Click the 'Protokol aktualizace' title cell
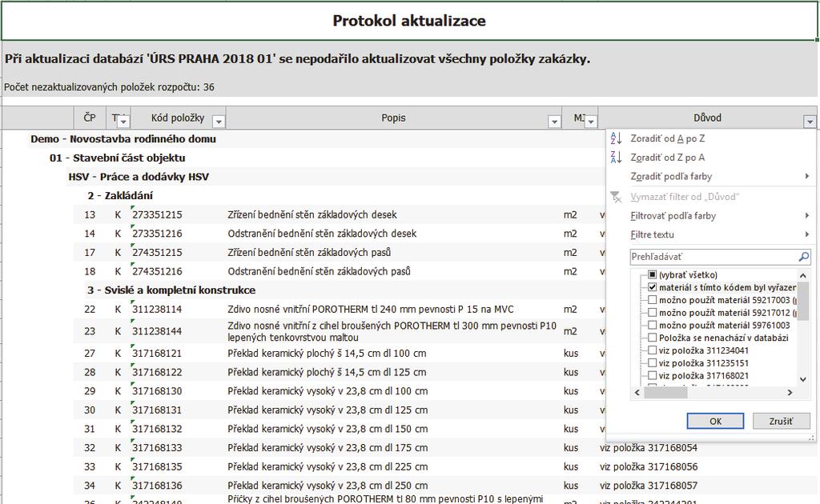This screenshot has width=820, height=504. tap(409, 20)
